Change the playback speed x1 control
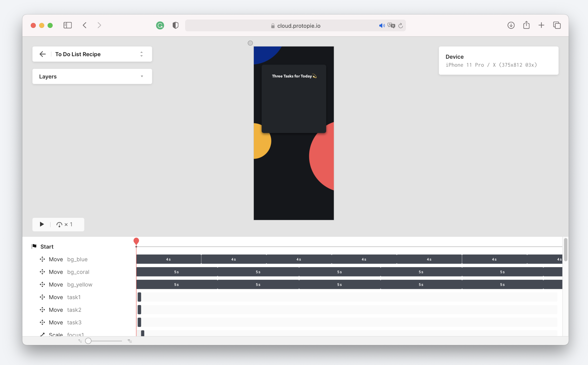The height and width of the screenshot is (365, 588). [x=65, y=224]
